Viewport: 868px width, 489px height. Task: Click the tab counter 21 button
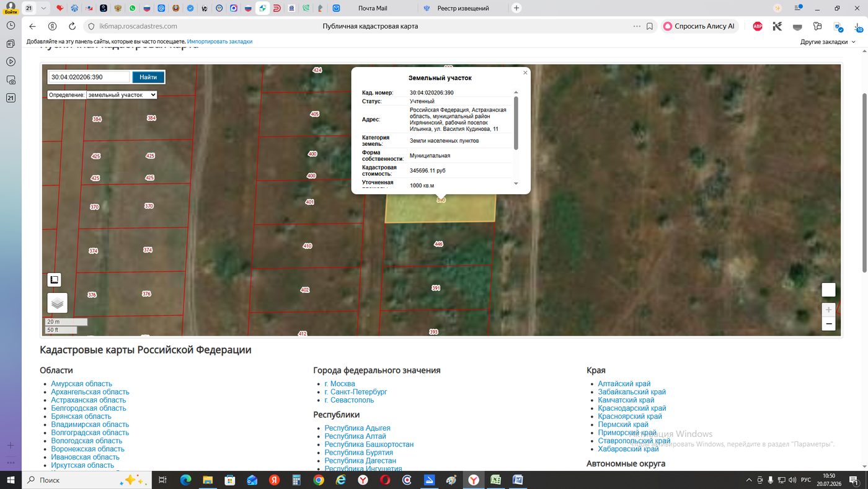[29, 8]
